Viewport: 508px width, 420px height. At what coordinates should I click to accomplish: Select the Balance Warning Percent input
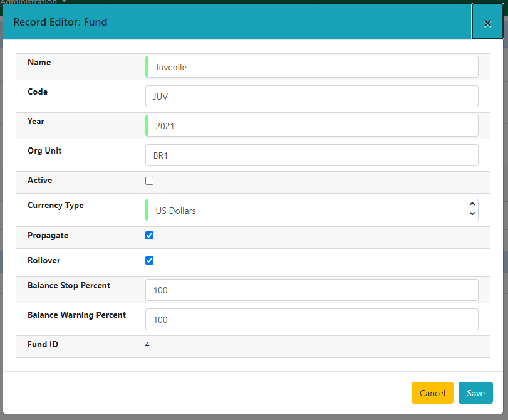pyautogui.click(x=312, y=320)
